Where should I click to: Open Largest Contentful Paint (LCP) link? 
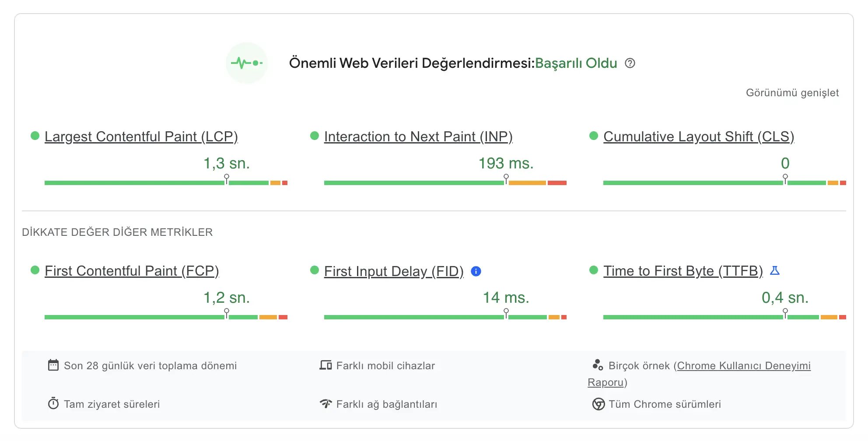tap(141, 136)
